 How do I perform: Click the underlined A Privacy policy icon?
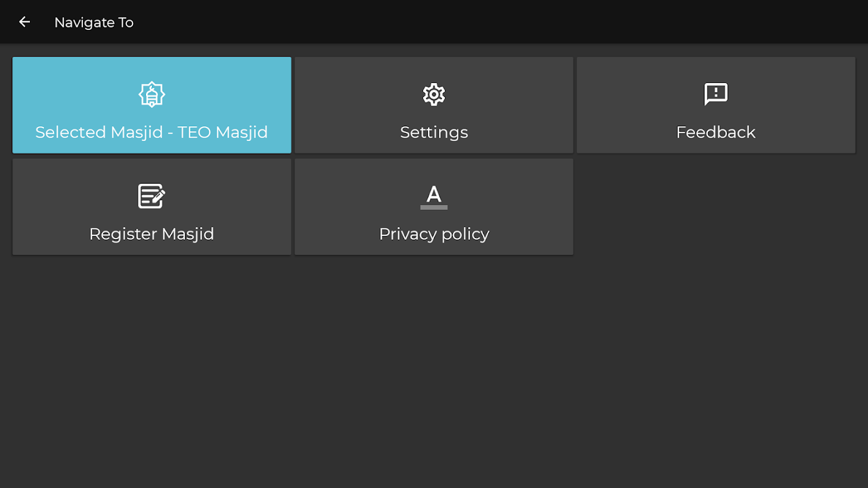(x=434, y=196)
